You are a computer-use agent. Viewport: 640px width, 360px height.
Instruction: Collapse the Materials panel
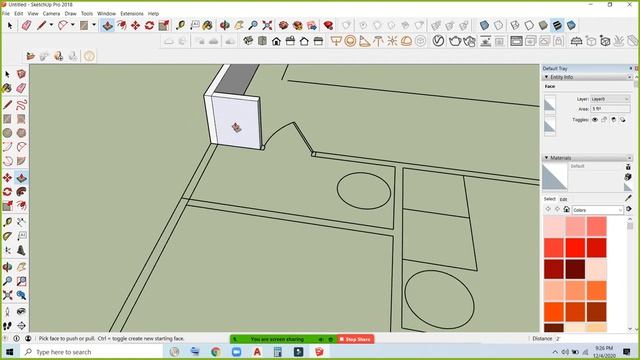coord(546,158)
